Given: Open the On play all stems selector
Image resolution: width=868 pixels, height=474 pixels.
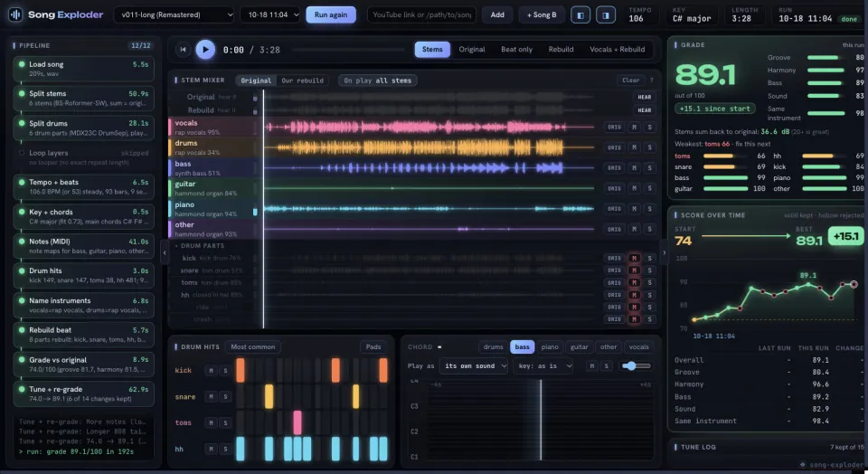Looking at the screenshot, I should [x=378, y=81].
